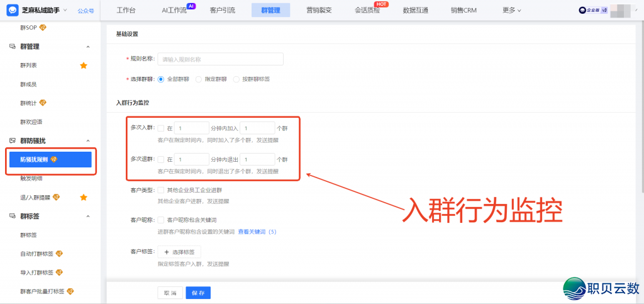Expand the 更多 dropdown in top navigation
This screenshot has width=644, height=304.
(x=512, y=10)
